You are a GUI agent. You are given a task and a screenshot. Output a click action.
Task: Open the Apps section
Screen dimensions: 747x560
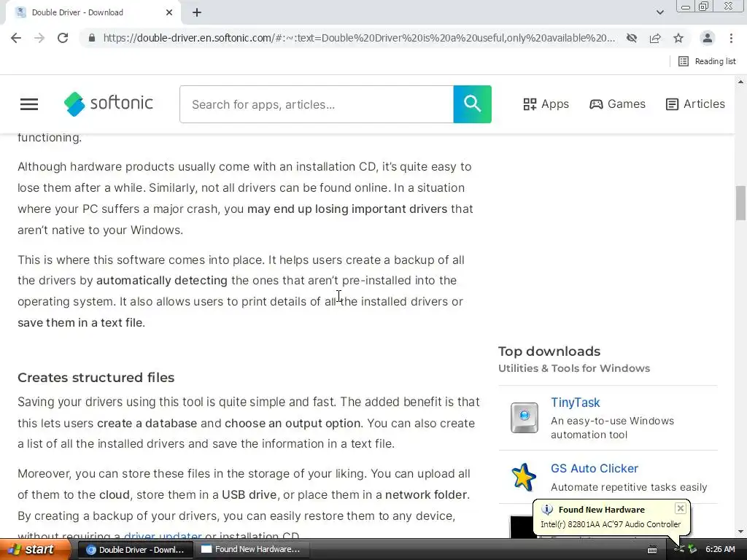point(546,104)
